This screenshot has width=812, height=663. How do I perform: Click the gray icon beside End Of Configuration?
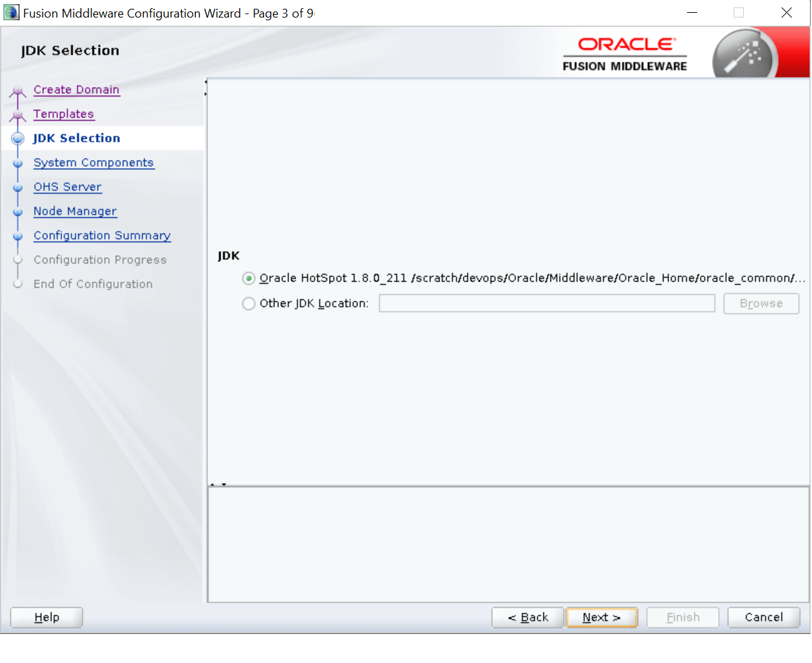pyautogui.click(x=19, y=284)
